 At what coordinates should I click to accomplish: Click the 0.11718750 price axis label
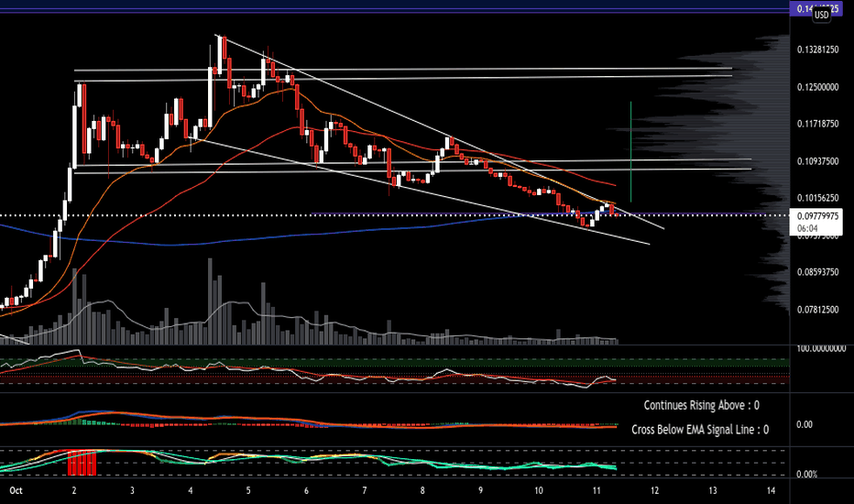(x=817, y=125)
